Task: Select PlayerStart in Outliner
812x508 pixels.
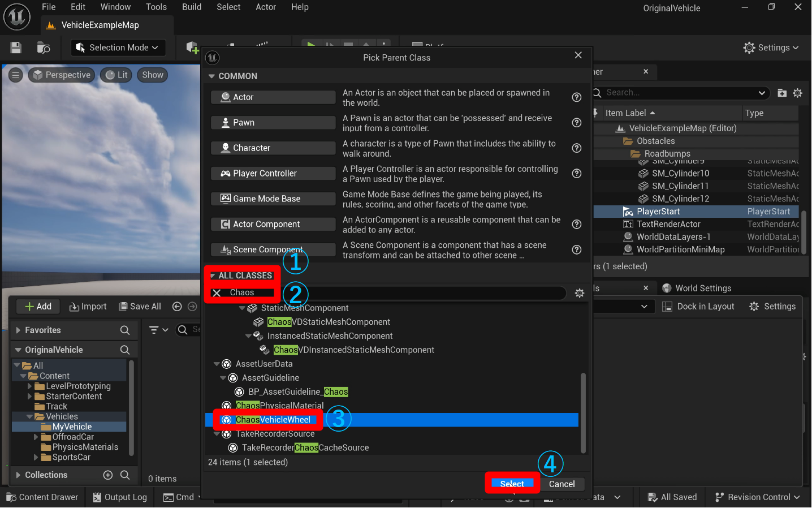Action: click(x=696, y=212)
